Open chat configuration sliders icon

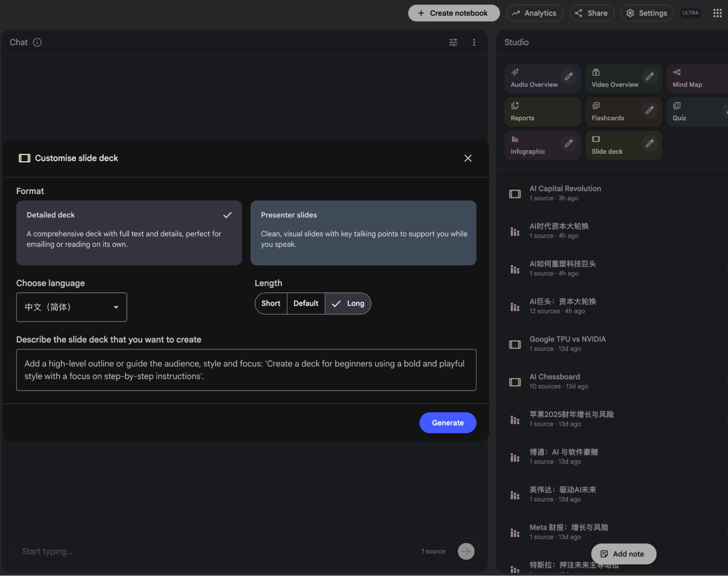(x=453, y=43)
